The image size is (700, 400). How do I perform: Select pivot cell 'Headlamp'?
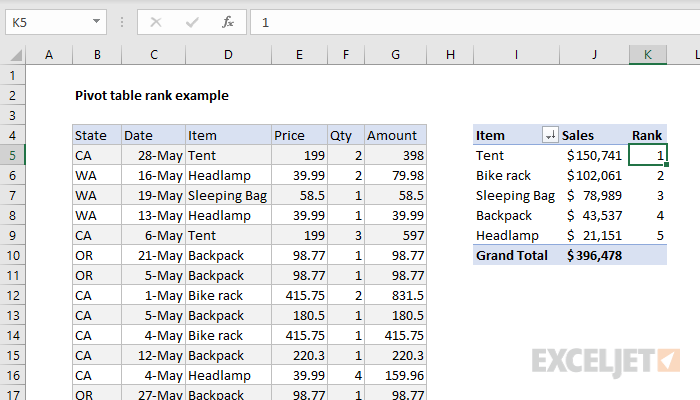tap(516, 235)
